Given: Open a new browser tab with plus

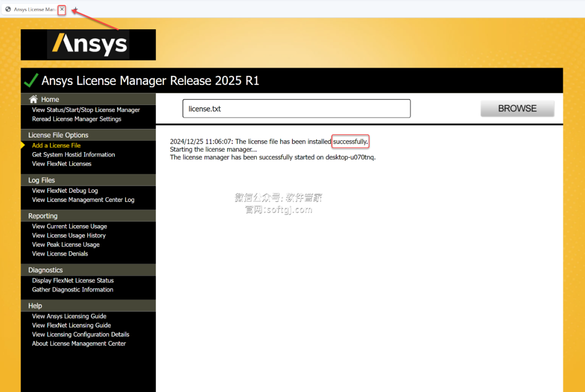Looking at the screenshot, I should pos(75,9).
